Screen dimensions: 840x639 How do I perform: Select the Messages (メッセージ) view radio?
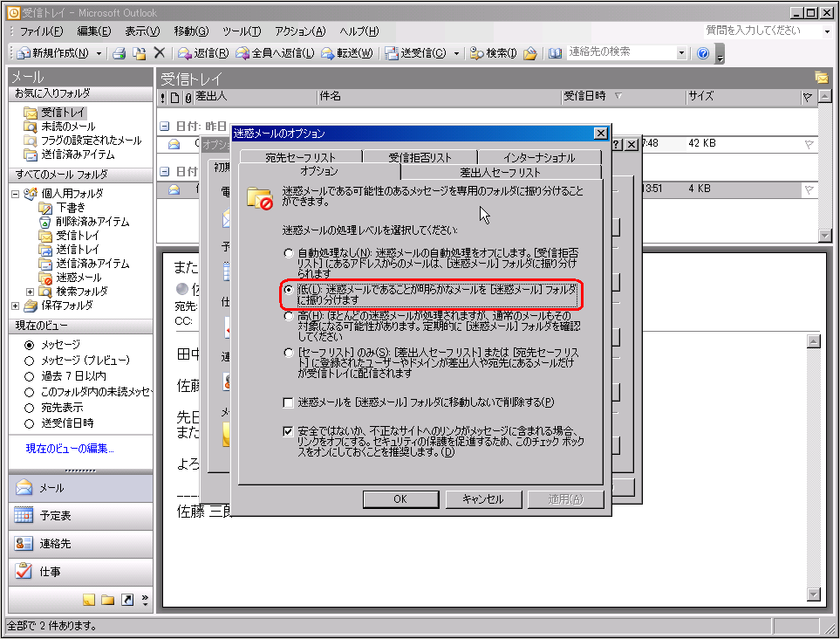pos(30,345)
